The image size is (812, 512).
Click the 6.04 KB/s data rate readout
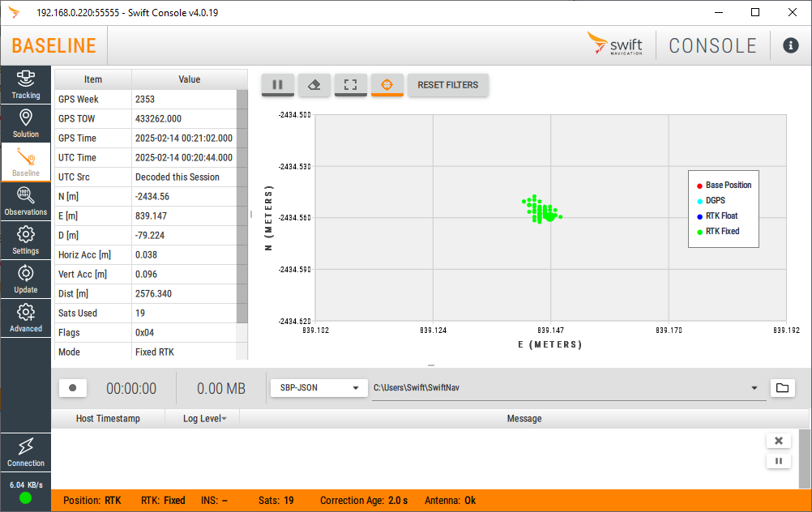(26, 485)
